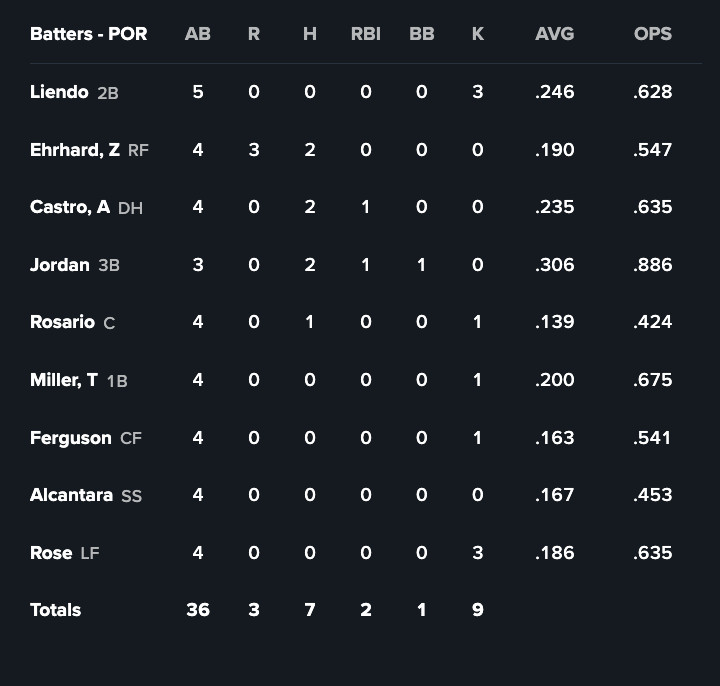Open Rose's player profile
720x686 pixels.
click(51, 553)
